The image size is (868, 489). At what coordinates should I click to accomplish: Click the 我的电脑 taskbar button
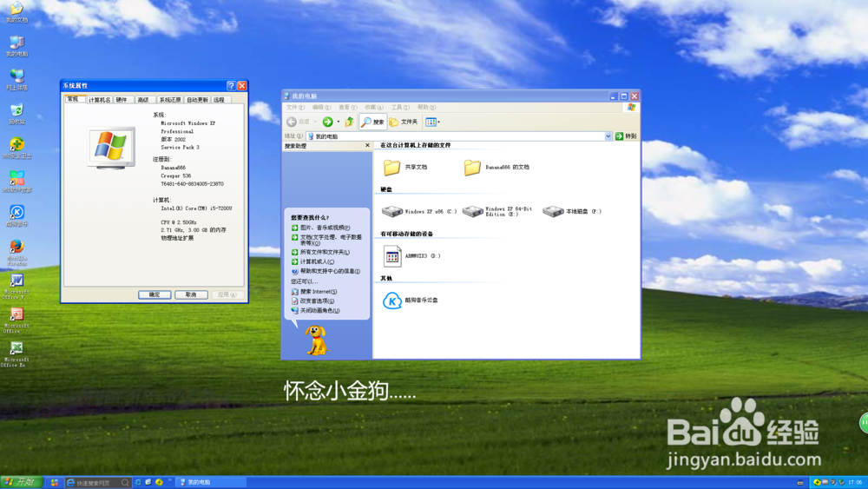[x=212, y=482]
